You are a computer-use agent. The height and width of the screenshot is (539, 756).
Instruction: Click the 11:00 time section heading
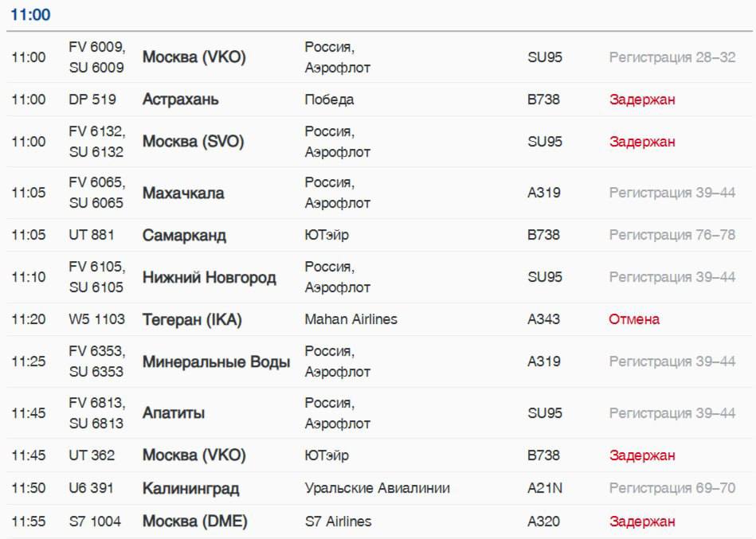coord(30,14)
